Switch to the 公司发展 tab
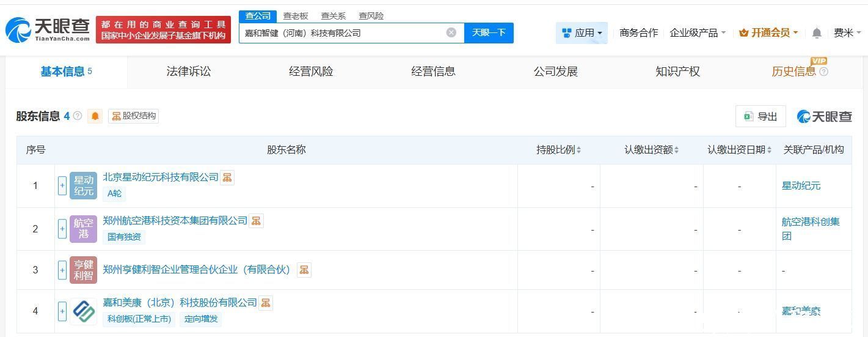The height and width of the screenshot is (337, 868). pyautogui.click(x=555, y=72)
